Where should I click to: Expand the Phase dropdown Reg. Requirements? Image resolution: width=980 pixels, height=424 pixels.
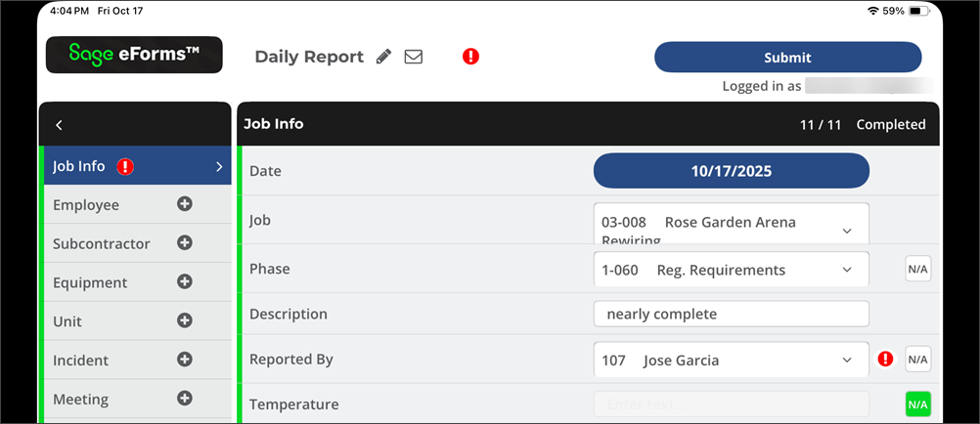731,270
